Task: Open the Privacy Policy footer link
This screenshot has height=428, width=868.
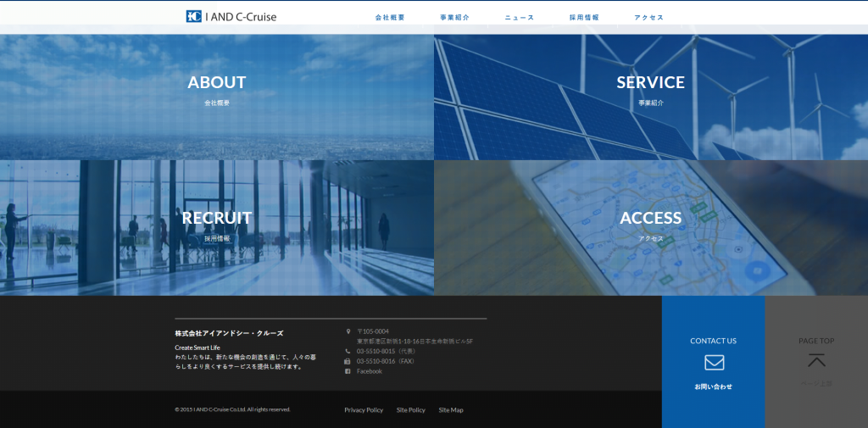Action: click(364, 410)
